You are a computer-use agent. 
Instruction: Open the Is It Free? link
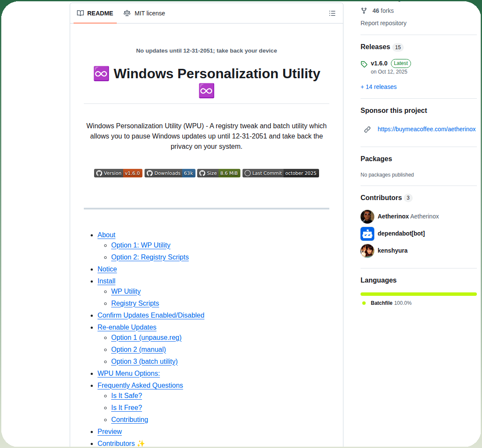click(127, 408)
